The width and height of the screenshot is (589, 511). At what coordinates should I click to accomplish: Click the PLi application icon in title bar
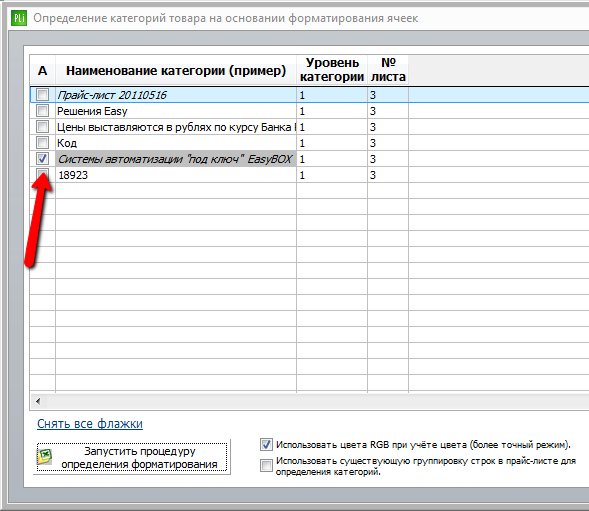click(x=19, y=18)
